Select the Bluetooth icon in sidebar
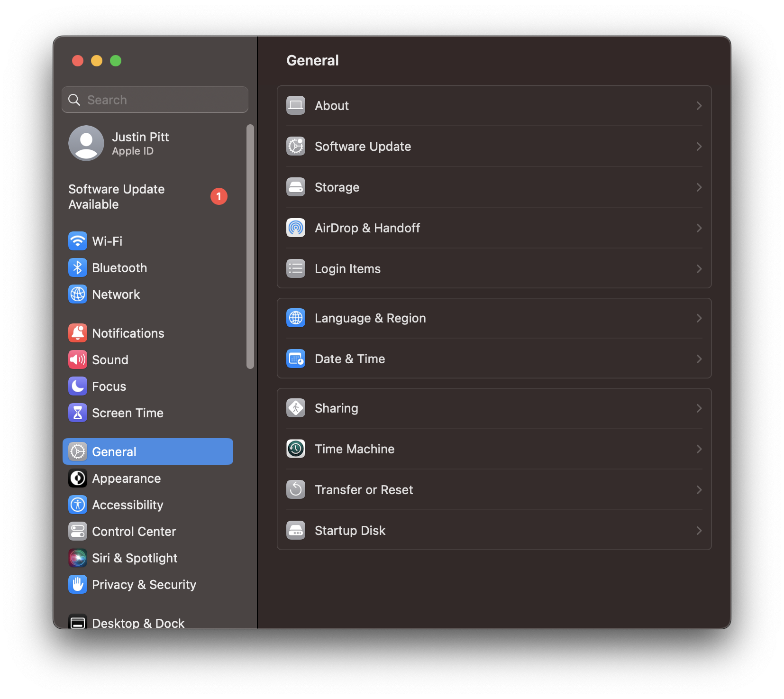The height and width of the screenshot is (699, 784). (78, 267)
